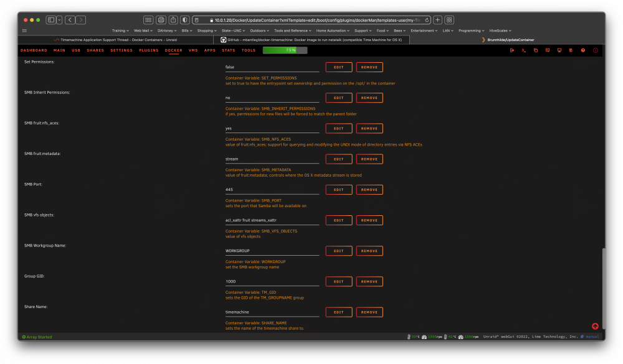Open the VMS menu item
Screen dimensions: 623x364
click(x=193, y=50)
